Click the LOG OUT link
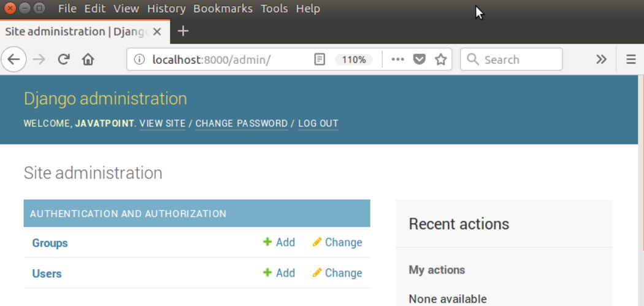 (318, 124)
